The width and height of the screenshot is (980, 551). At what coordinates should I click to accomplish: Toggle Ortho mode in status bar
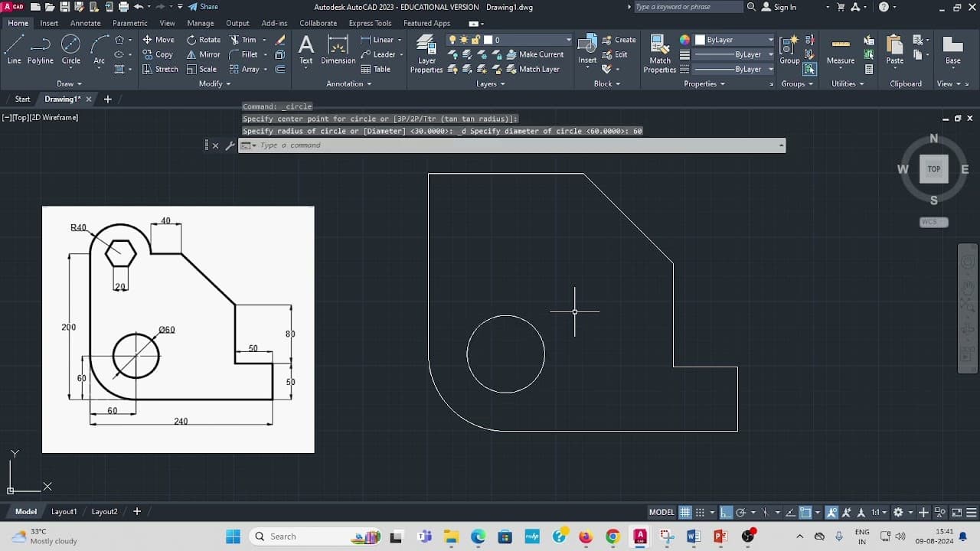pyautogui.click(x=725, y=512)
